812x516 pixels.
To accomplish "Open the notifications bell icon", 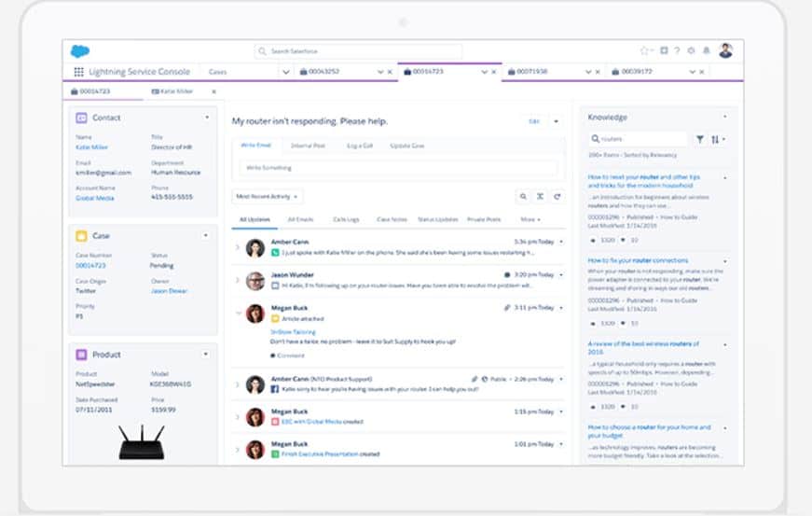I will (x=707, y=50).
